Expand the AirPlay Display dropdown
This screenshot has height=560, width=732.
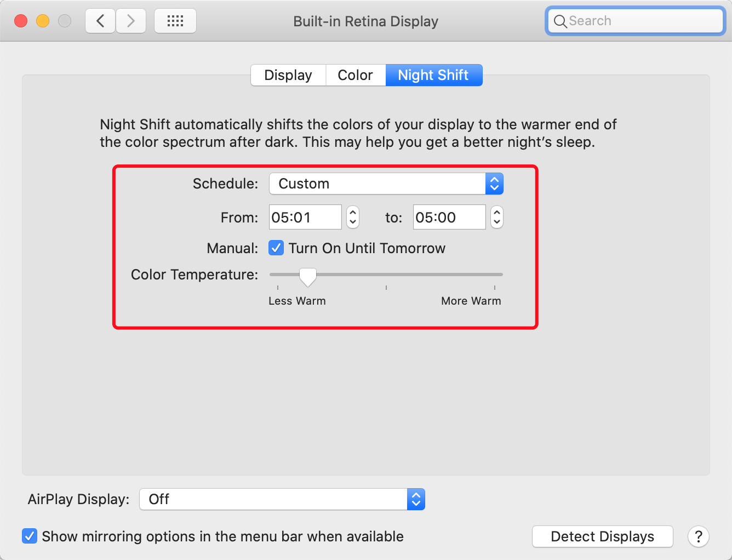pyautogui.click(x=282, y=499)
